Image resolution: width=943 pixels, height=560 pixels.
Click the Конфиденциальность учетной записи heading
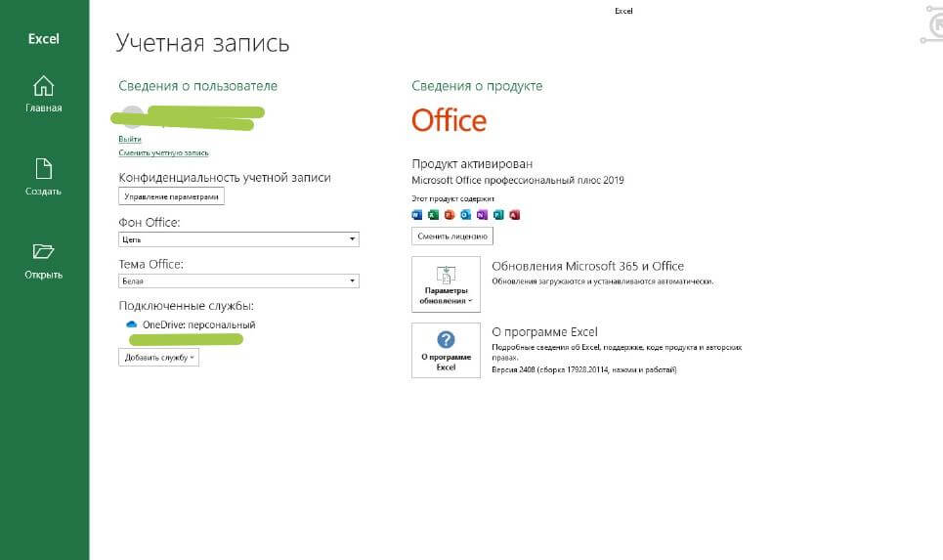click(x=225, y=178)
